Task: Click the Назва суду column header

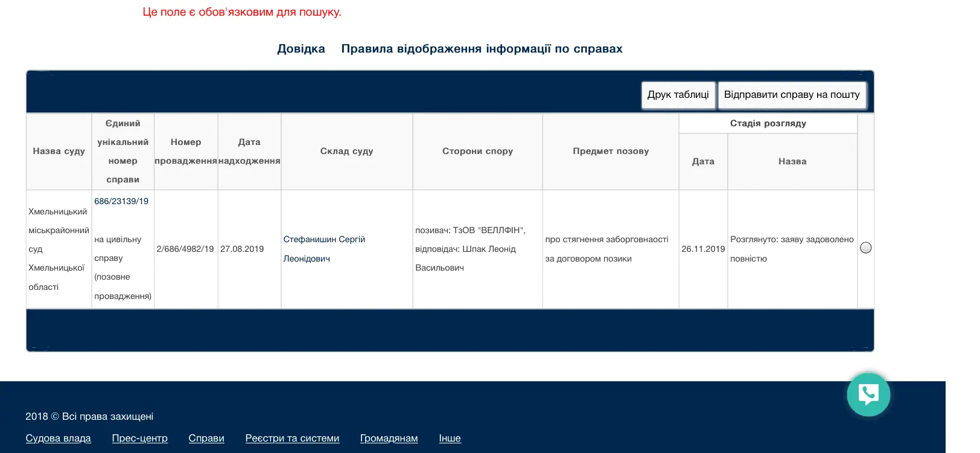Action: tap(59, 151)
